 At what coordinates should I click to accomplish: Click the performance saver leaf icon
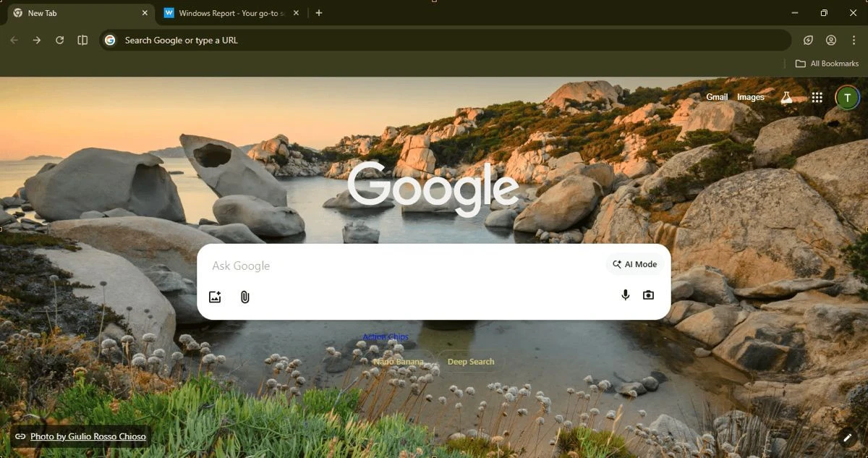[x=808, y=40]
